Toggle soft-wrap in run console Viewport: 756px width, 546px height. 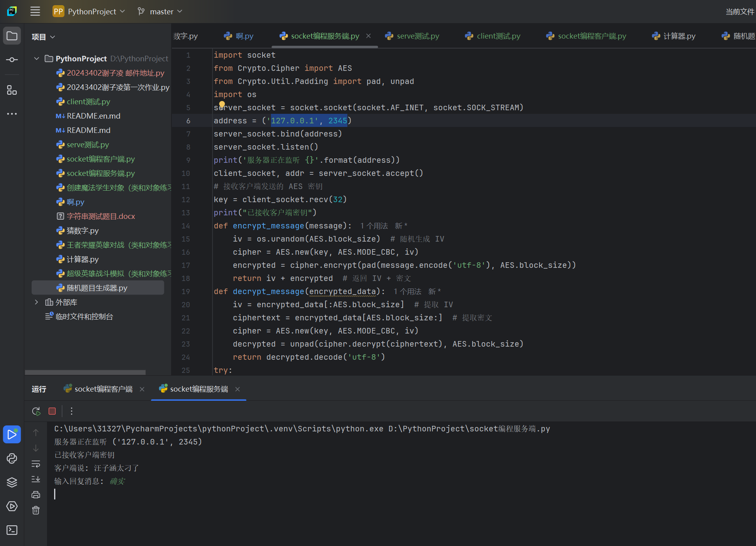pyautogui.click(x=36, y=464)
